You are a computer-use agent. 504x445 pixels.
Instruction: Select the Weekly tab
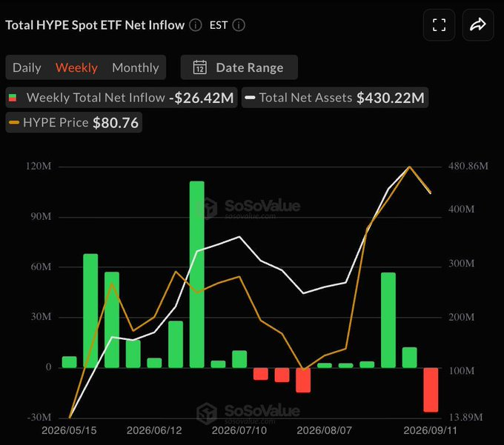click(76, 67)
